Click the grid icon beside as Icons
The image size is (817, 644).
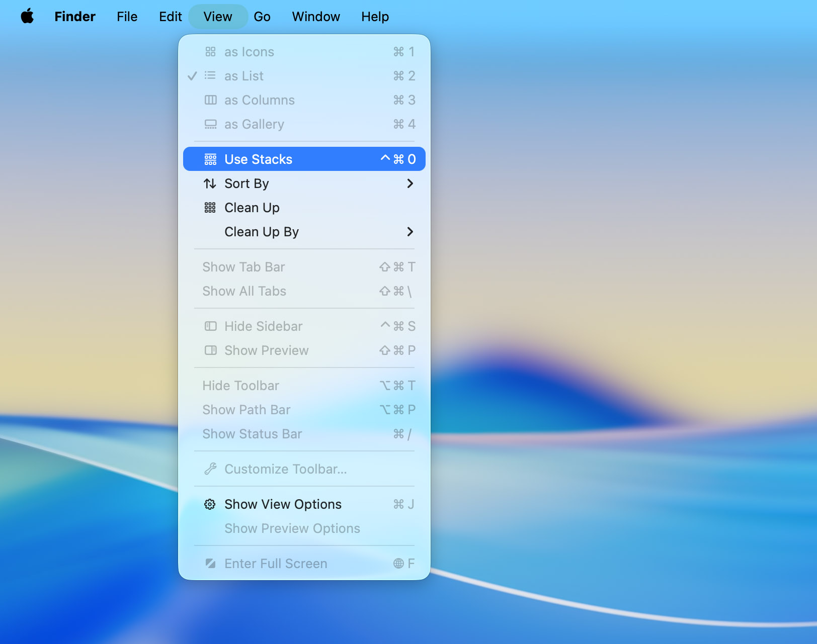point(210,52)
